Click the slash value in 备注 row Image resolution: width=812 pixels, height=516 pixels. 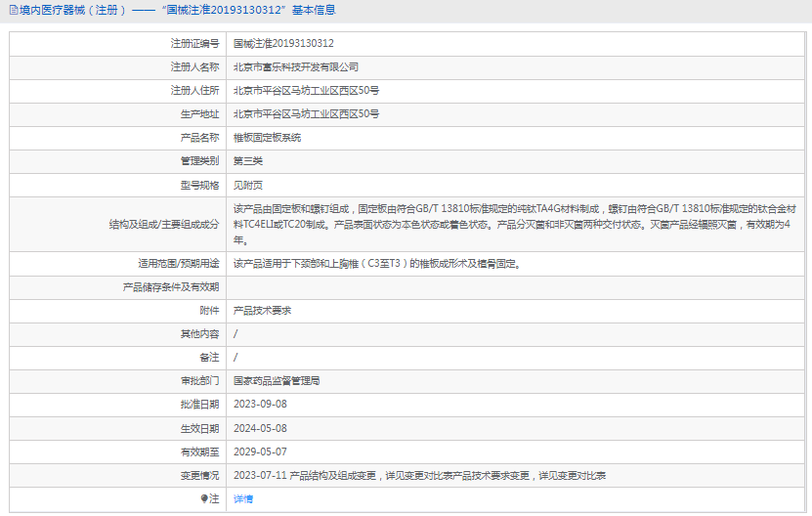coord(235,357)
